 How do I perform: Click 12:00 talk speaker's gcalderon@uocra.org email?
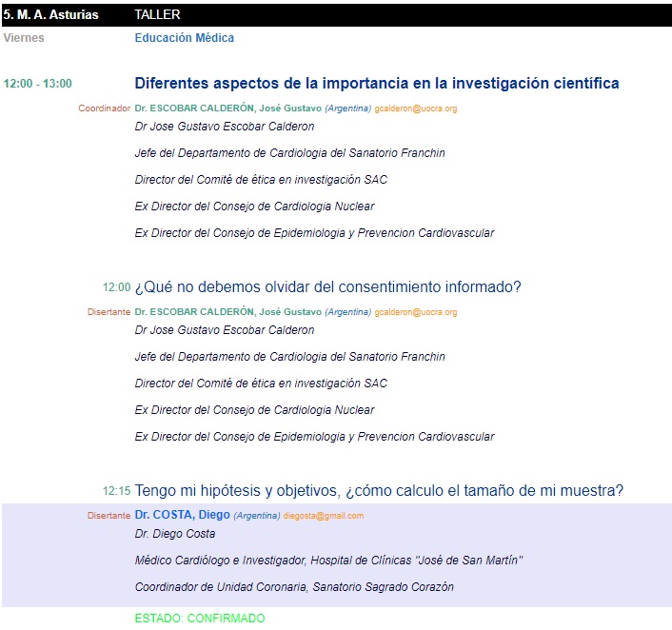click(416, 312)
